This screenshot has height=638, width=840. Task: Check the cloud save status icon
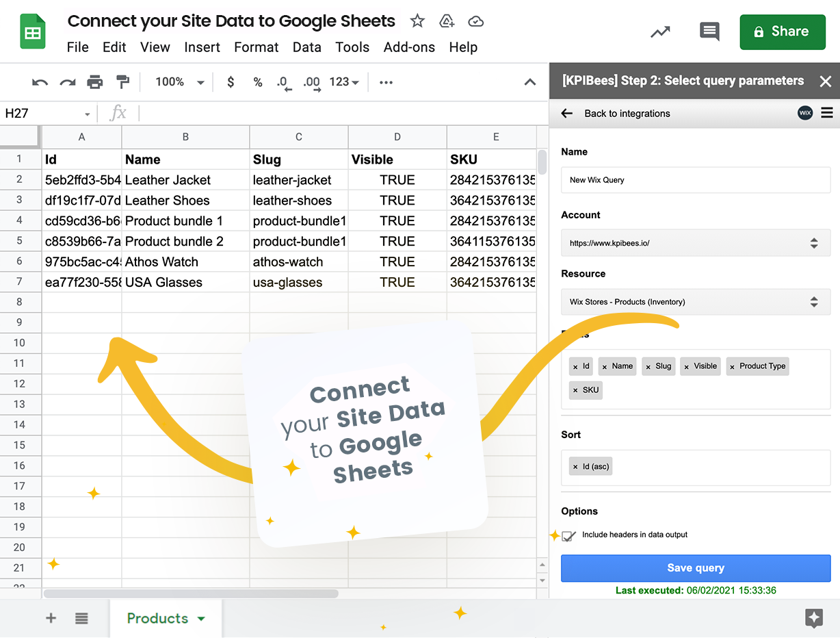tap(476, 21)
